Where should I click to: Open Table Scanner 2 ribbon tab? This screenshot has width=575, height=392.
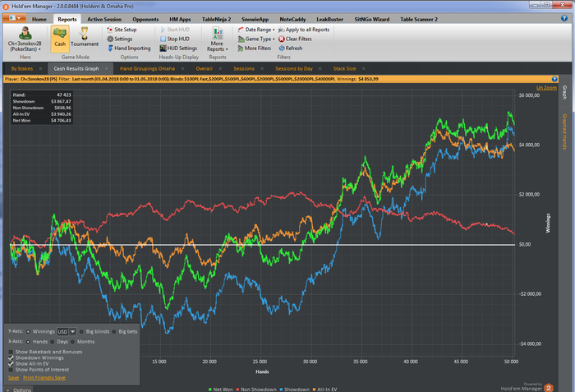419,20
